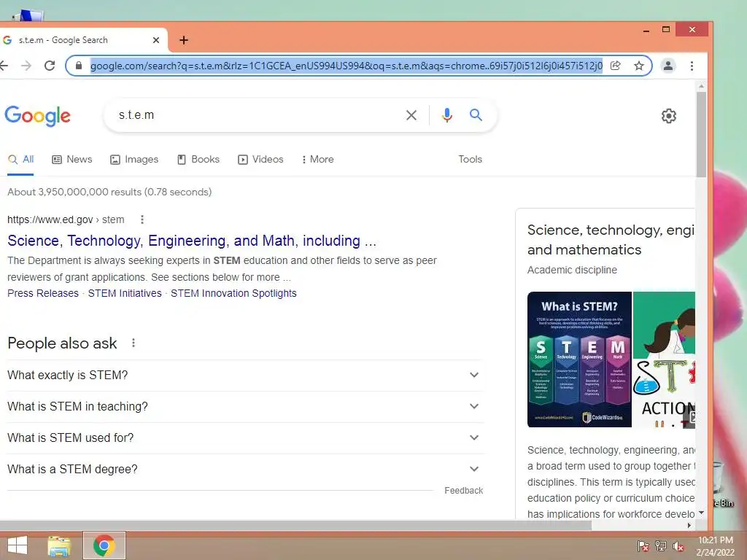Go to Google logo homepage
The height and width of the screenshot is (560, 747).
pos(38,116)
